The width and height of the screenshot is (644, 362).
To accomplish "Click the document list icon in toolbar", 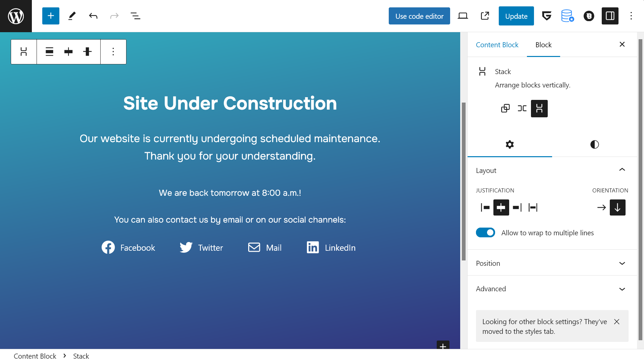I will click(x=136, y=16).
